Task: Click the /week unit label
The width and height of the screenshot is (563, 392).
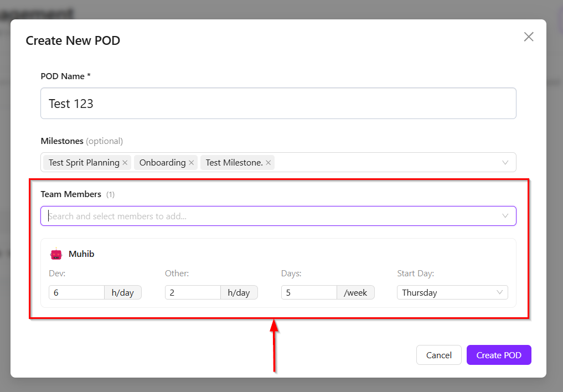Action: (x=355, y=292)
